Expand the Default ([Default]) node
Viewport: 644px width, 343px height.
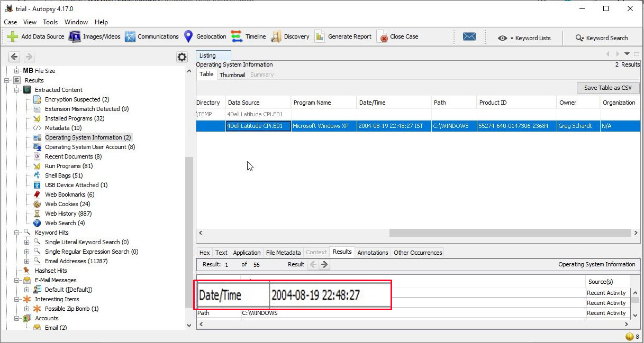(27, 290)
